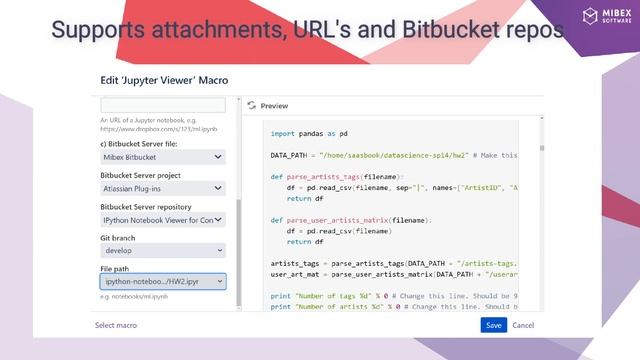Click the preview pane scrollbar thumb
The height and width of the screenshot is (360, 640).
coord(542,148)
